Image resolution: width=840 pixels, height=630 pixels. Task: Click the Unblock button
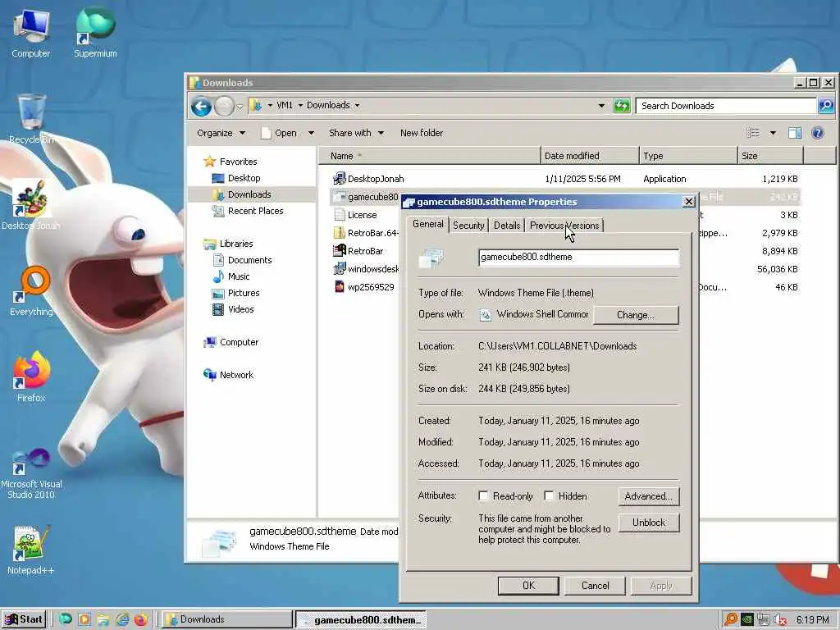pyautogui.click(x=648, y=523)
